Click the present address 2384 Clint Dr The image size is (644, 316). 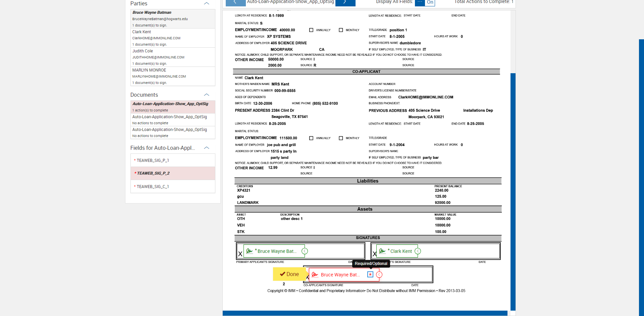tap(283, 110)
